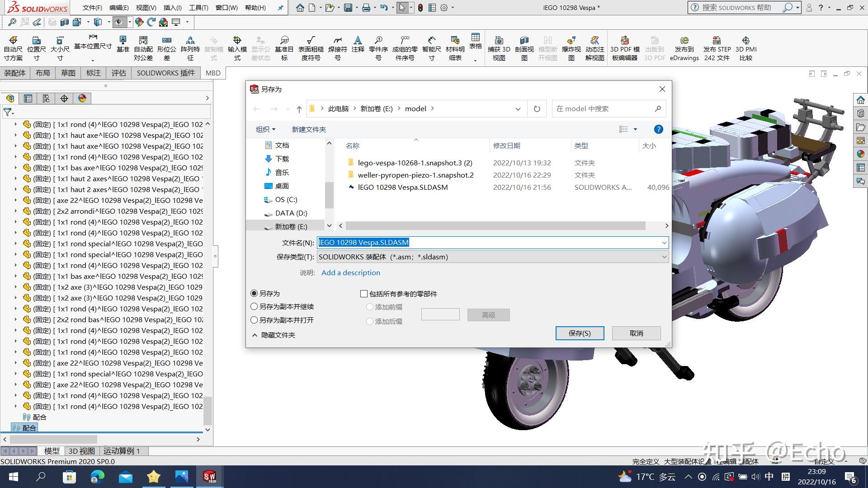868x488 pixels.
Task: Open the 保存类型 file type dropdown
Action: 493,257
